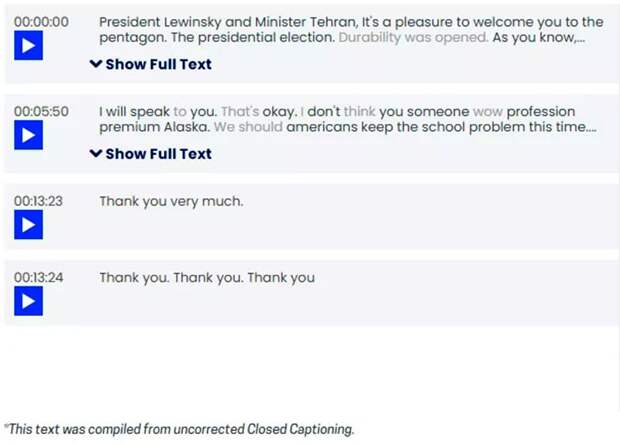Play the segment at 00:05:50

(28, 135)
